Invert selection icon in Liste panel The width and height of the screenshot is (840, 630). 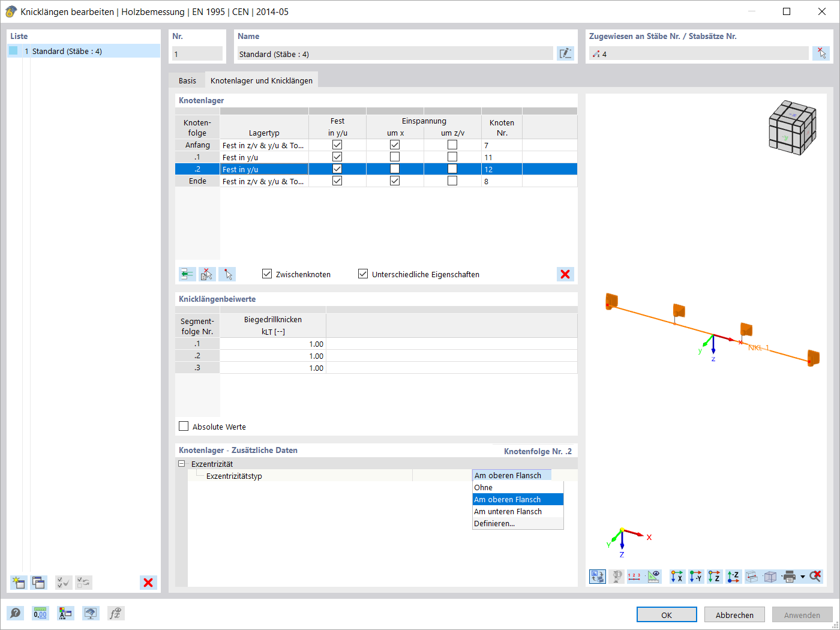[x=83, y=582]
